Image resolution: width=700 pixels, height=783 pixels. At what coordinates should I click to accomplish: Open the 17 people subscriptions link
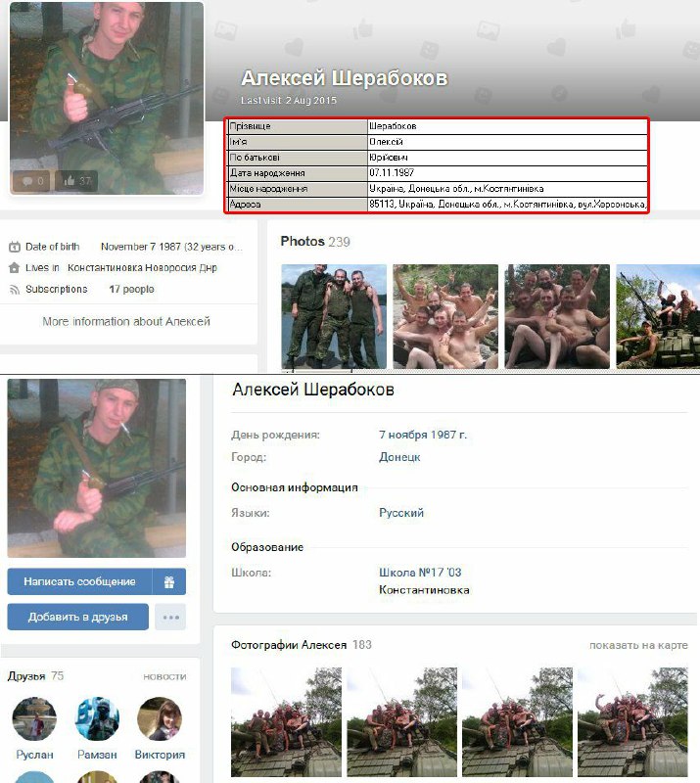pos(131,290)
